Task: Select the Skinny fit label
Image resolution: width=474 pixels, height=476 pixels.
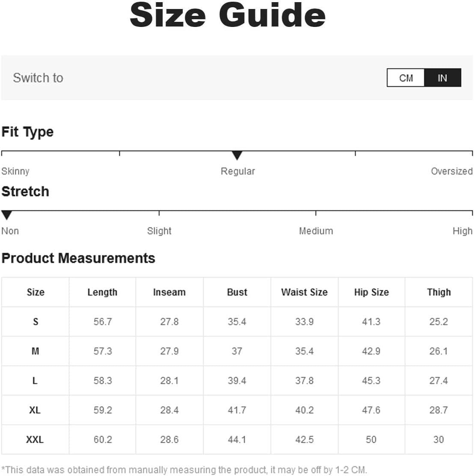Action: pyautogui.click(x=15, y=171)
